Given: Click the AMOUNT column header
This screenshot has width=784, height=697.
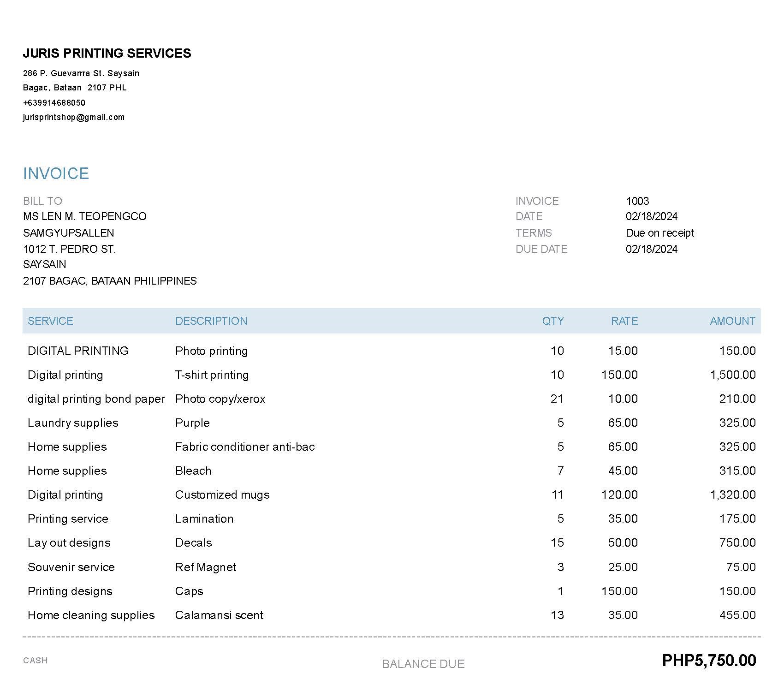Looking at the screenshot, I should point(733,321).
